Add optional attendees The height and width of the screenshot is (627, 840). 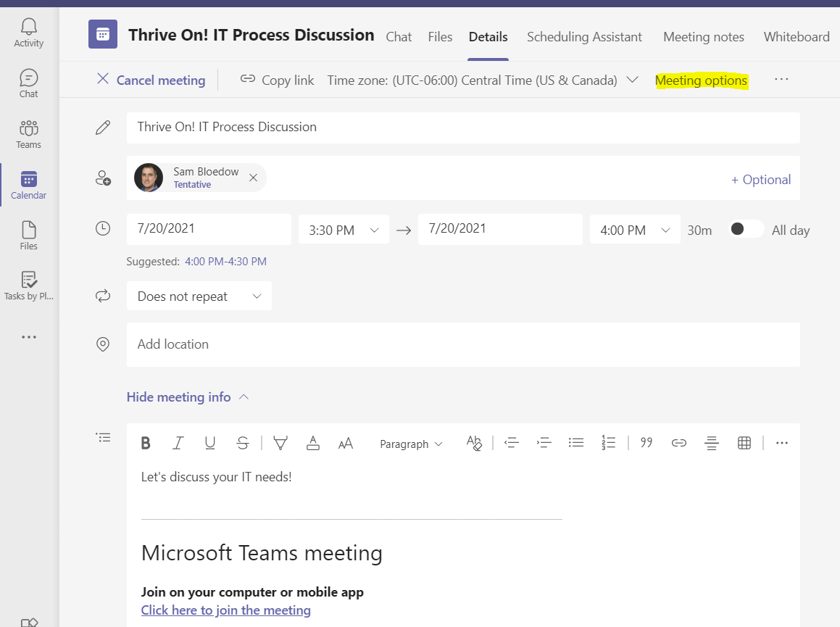pyautogui.click(x=761, y=180)
